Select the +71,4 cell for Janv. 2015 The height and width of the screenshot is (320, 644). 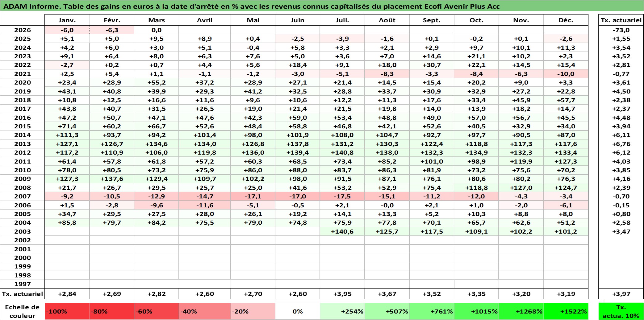click(67, 126)
